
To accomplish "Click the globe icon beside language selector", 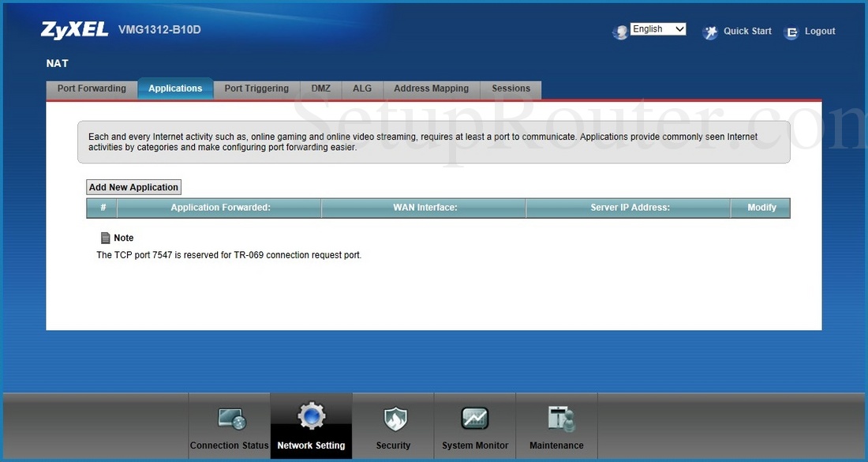I will point(621,31).
